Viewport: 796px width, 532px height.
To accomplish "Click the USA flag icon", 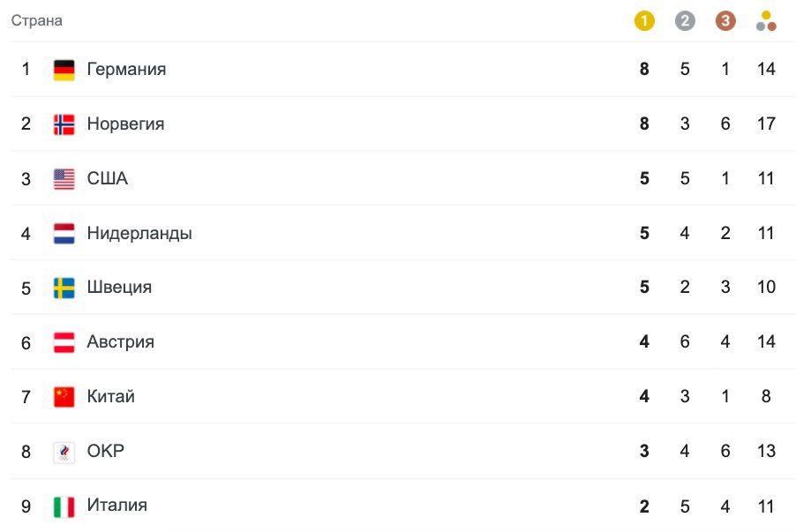I will point(64,179).
